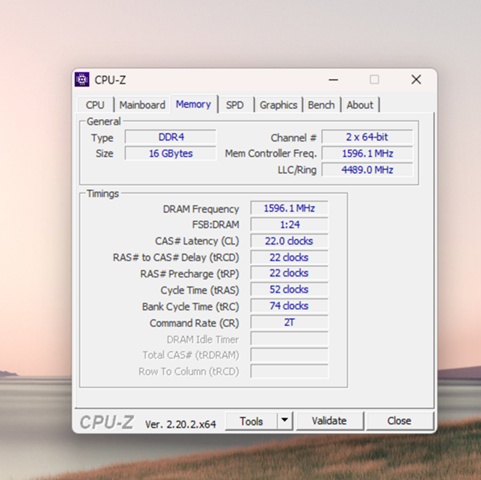The height and width of the screenshot is (480, 481).
Task: Click the Command Rate 2T field
Action: coord(289,323)
